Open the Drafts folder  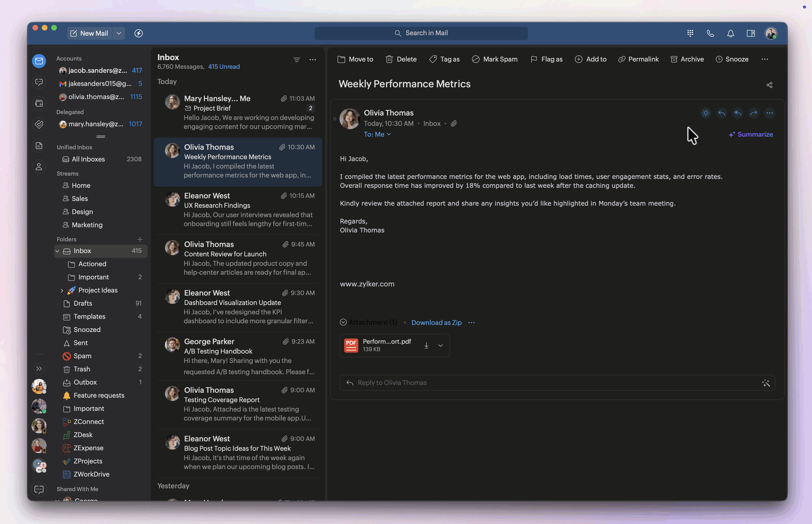click(83, 304)
